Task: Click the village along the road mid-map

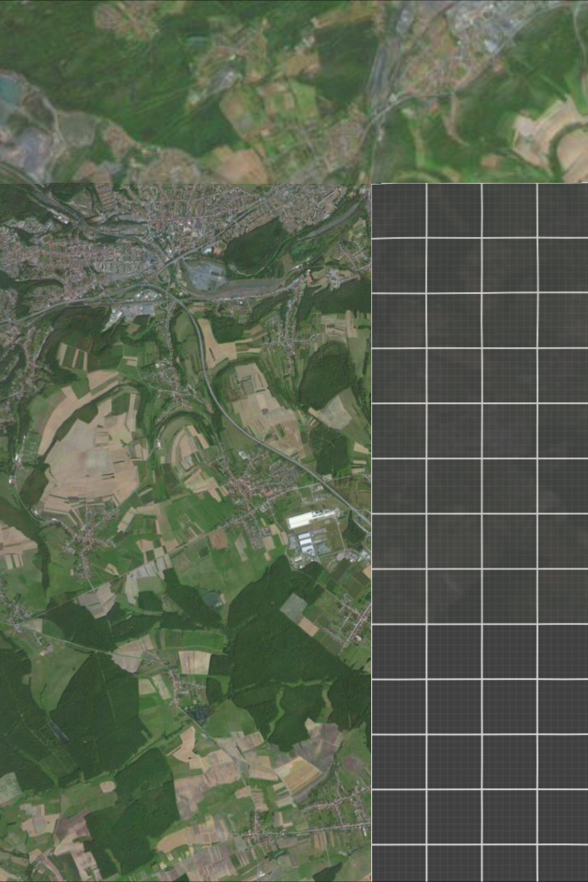Action: [x=248, y=485]
